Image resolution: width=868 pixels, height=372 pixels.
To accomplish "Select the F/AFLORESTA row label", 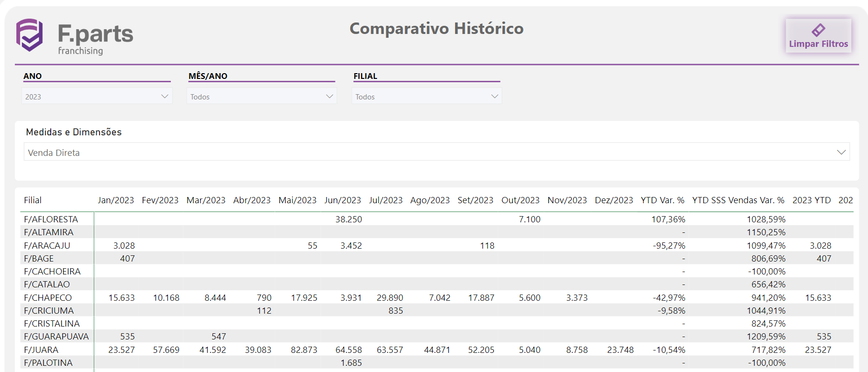I will [x=51, y=219].
